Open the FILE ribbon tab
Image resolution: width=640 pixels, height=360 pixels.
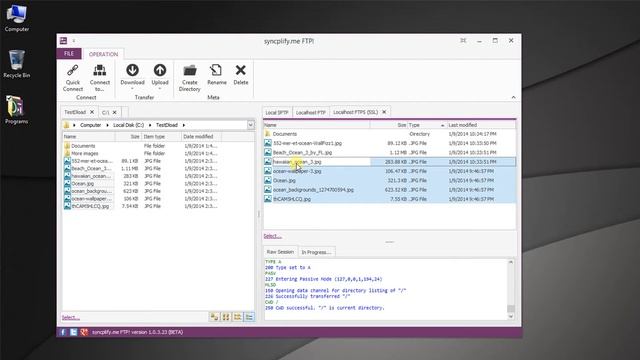coord(69,54)
